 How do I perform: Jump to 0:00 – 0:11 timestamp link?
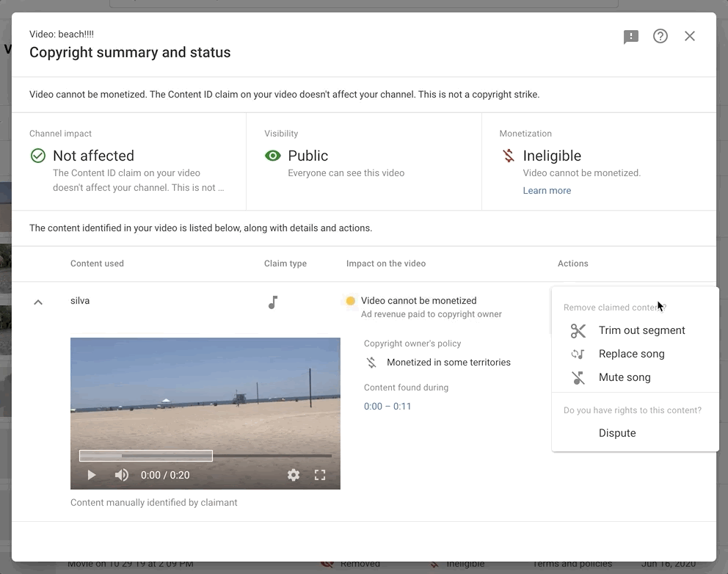pyautogui.click(x=387, y=407)
